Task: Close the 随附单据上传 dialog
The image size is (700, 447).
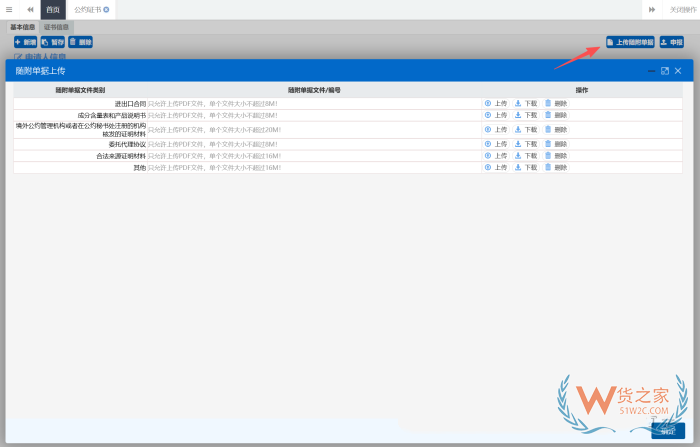Action: pyautogui.click(x=678, y=71)
